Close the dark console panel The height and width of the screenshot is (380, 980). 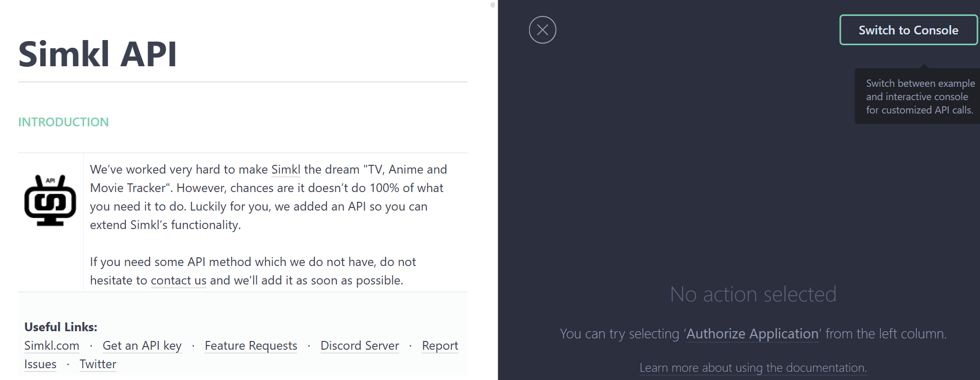click(542, 30)
